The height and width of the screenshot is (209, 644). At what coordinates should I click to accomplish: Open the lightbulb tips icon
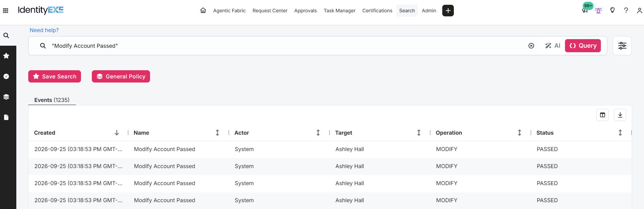coord(612,10)
